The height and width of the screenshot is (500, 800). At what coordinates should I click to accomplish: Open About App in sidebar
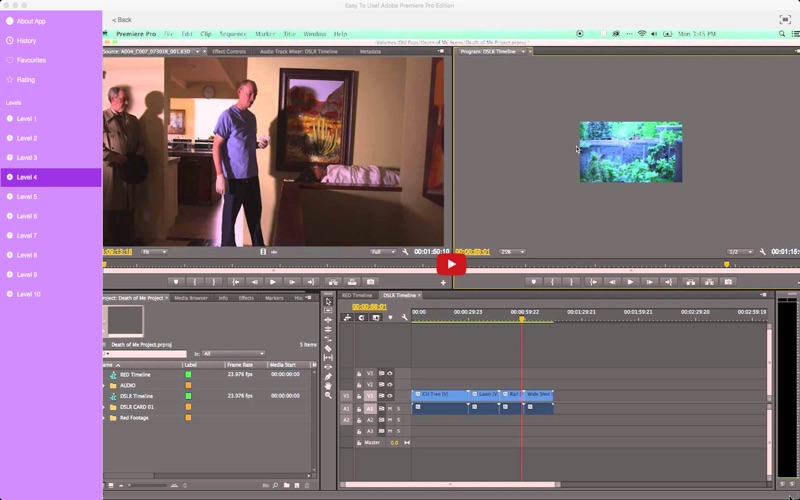click(x=51, y=21)
